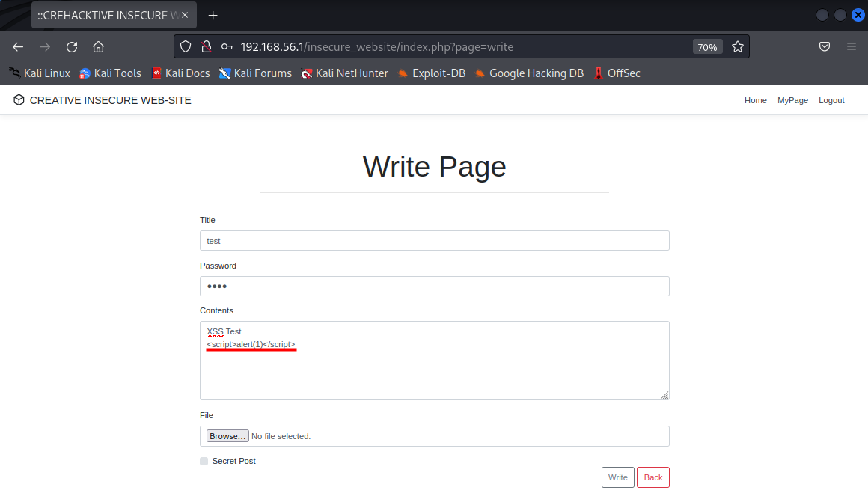
Task: Open a new browser tab
Action: coord(213,16)
